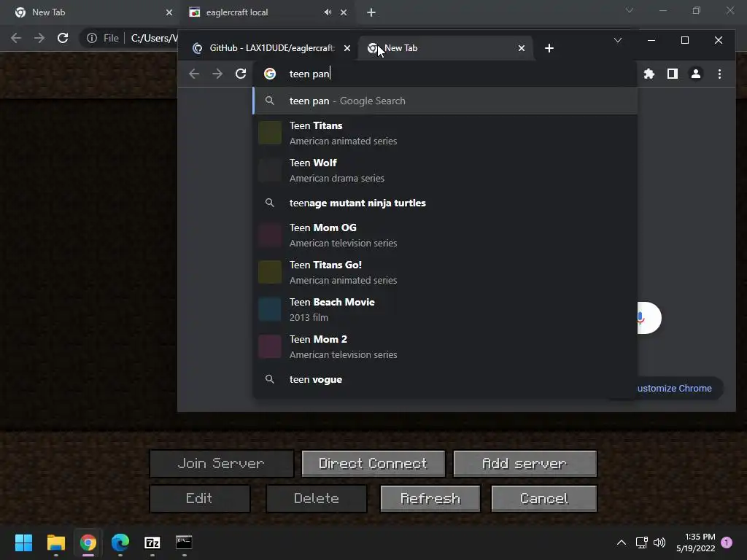Viewport: 747px width, 560px height.
Task: Reload the background window page
Action: tap(63, 38)
